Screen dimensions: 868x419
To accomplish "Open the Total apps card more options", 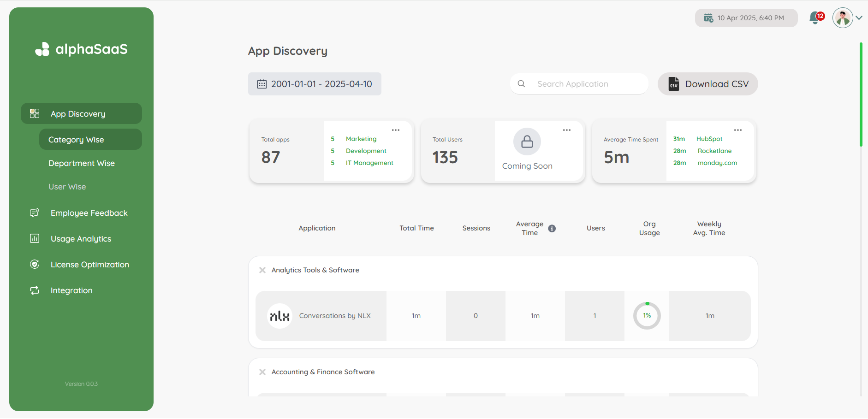I will click(x=396, y=130).
